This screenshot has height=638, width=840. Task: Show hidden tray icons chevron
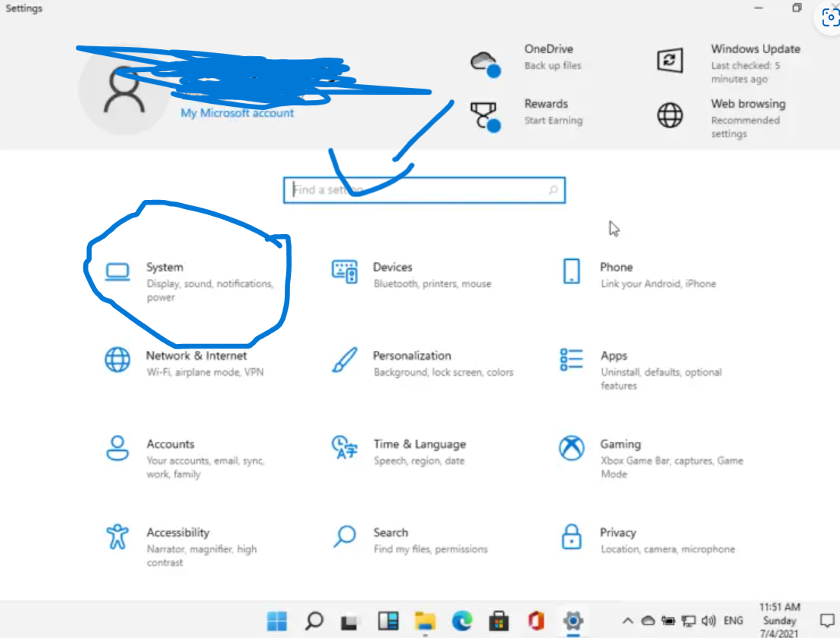pos(627,621)
